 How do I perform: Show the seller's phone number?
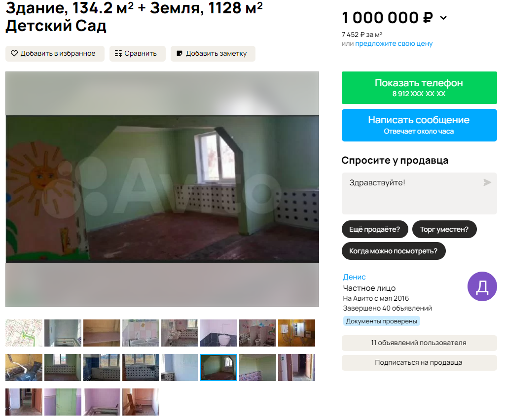(x=419, y=88)
